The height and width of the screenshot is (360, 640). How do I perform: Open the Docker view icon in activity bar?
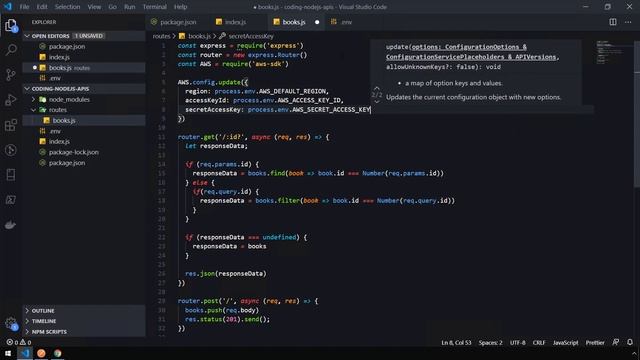[x=10, y=224]
